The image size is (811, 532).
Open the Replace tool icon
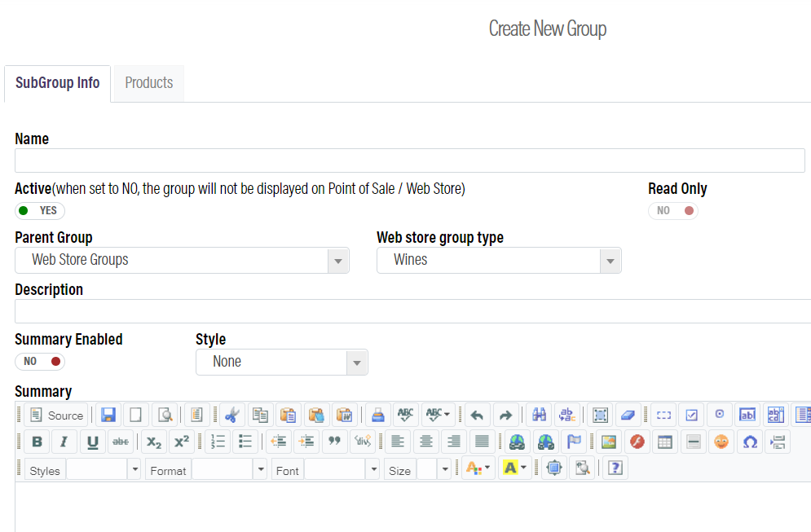pos(566,415)
